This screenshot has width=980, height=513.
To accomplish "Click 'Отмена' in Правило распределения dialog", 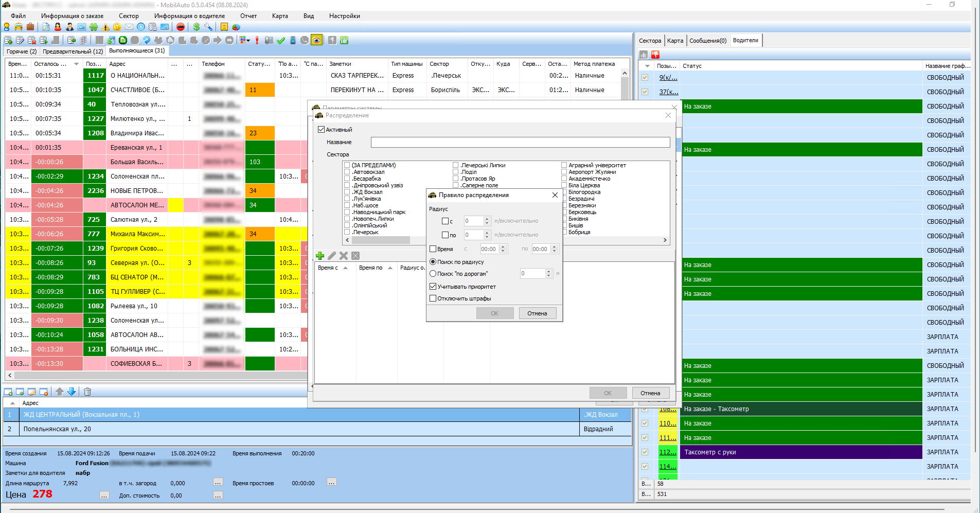I will pos(537,313).
